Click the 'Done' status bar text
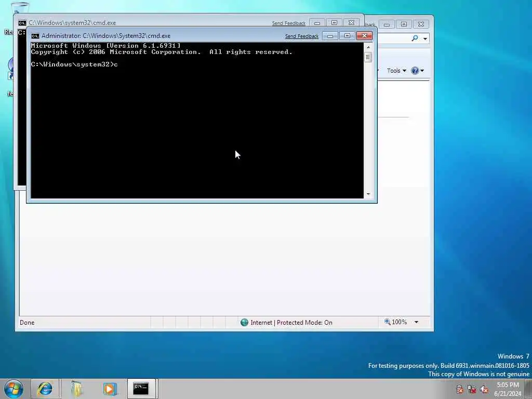Screen dimensions: 532x399 point(27,322)
